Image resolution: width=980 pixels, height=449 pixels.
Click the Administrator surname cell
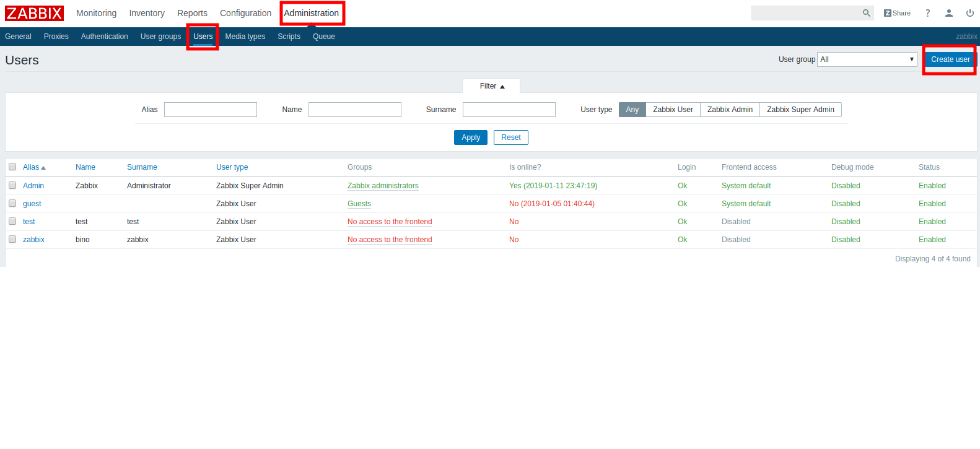149,186
